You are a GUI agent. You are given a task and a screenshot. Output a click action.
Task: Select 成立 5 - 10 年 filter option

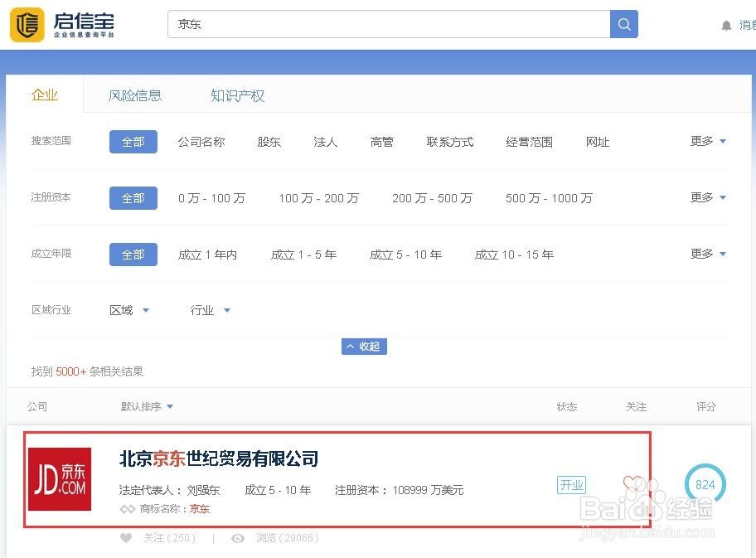(405, 255)
